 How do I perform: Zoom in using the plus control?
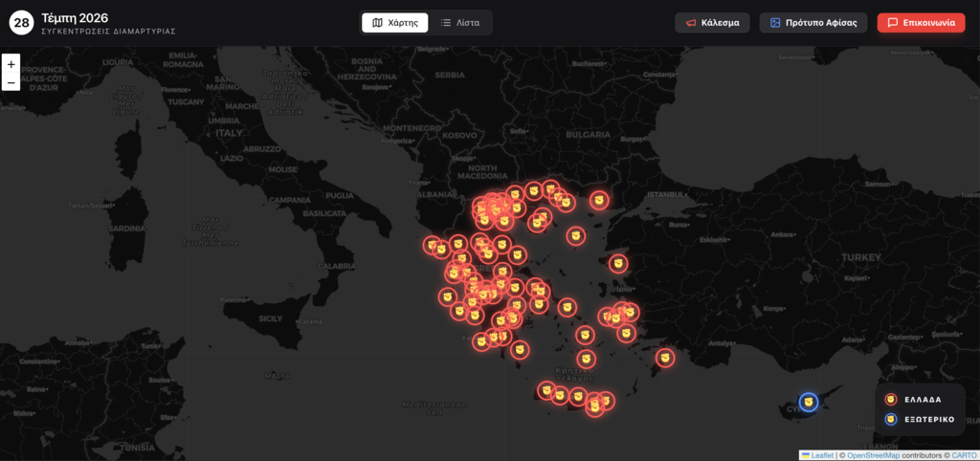click(x=11, y=64)
